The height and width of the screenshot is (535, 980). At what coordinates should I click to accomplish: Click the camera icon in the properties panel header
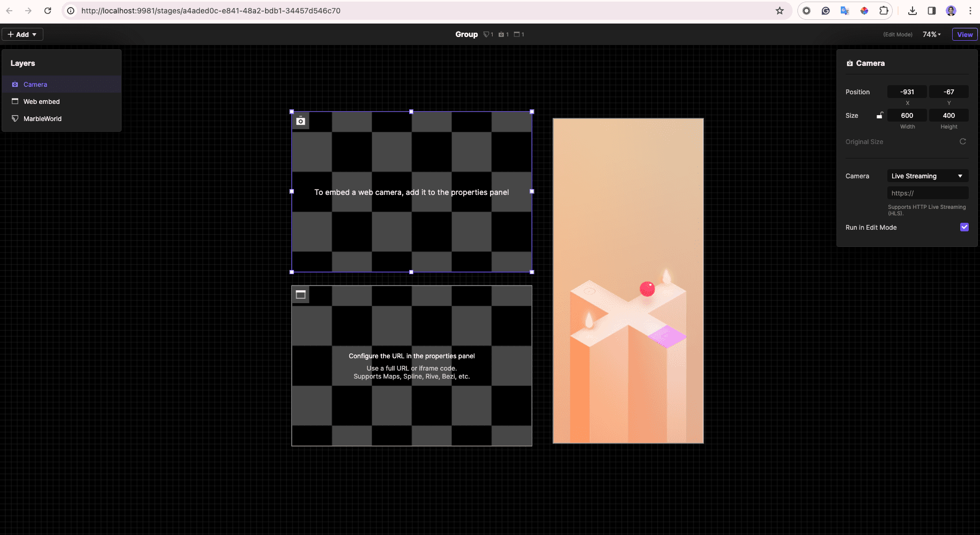tap(850, 63)
